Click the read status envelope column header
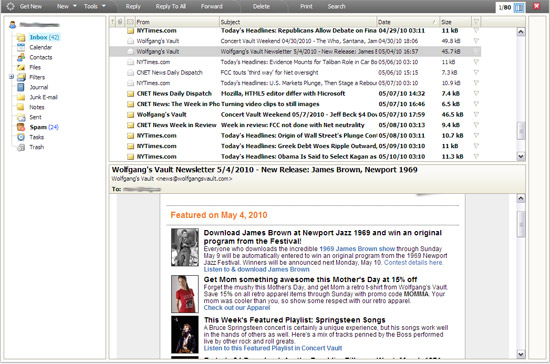550x364 pixels. pos(130,22)
